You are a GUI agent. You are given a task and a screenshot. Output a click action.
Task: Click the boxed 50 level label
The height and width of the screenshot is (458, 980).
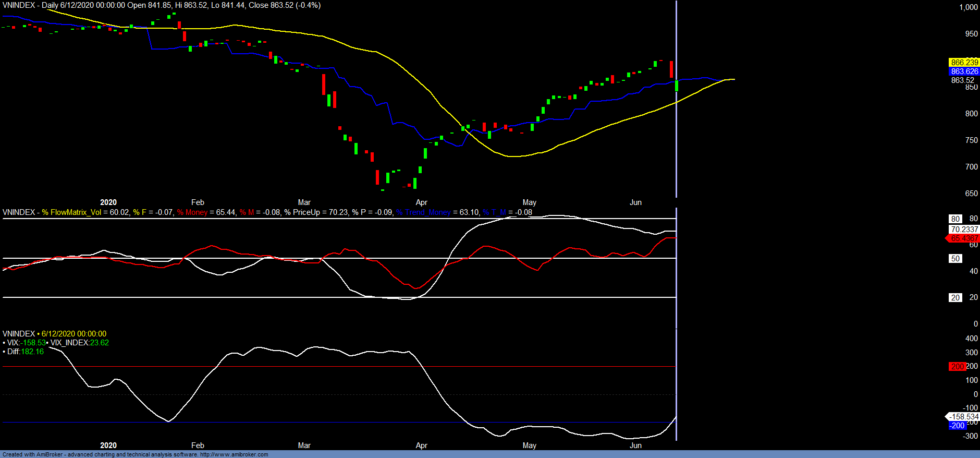pyautogui.click(x=955, y=259)
